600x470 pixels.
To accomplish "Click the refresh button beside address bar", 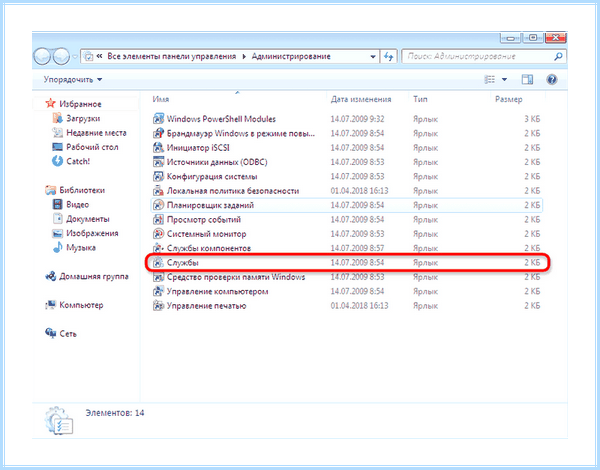I will pos(389,57).
